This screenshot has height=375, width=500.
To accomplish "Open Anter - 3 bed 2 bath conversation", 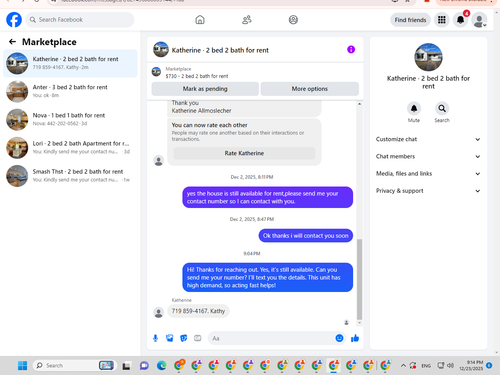I will 70,91.
